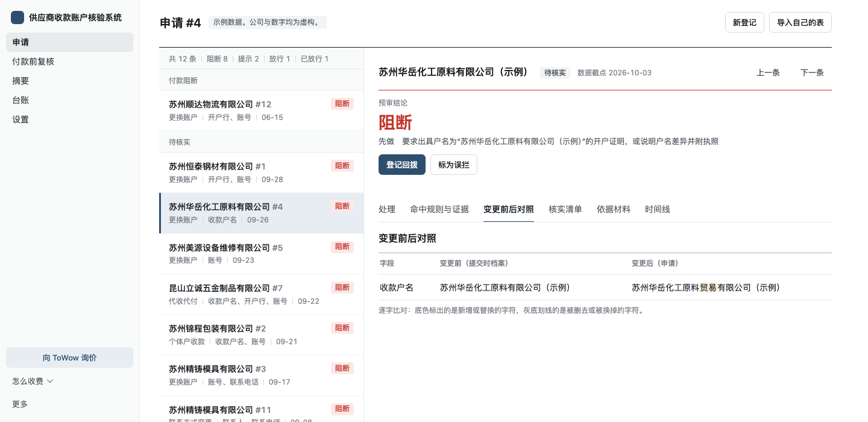Click 下一条 navigation button

click(x=812, y=72)
